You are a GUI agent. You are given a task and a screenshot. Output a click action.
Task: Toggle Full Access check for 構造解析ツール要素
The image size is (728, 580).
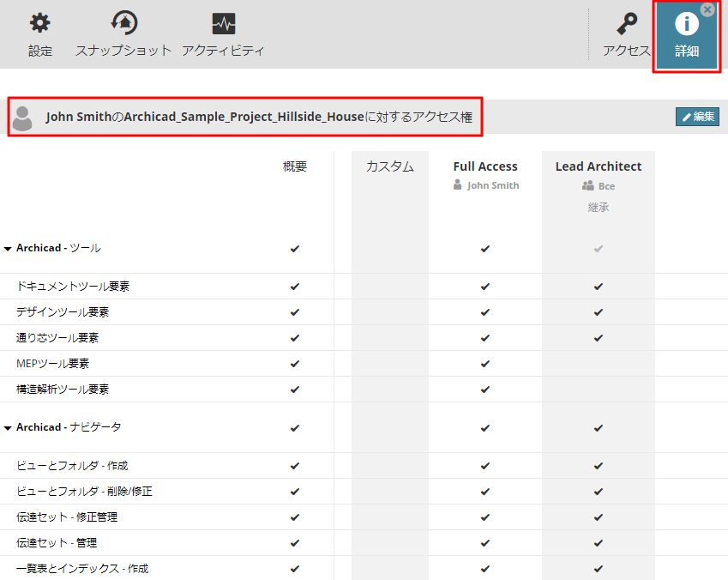pyautogui.click(x=485, y=390)
